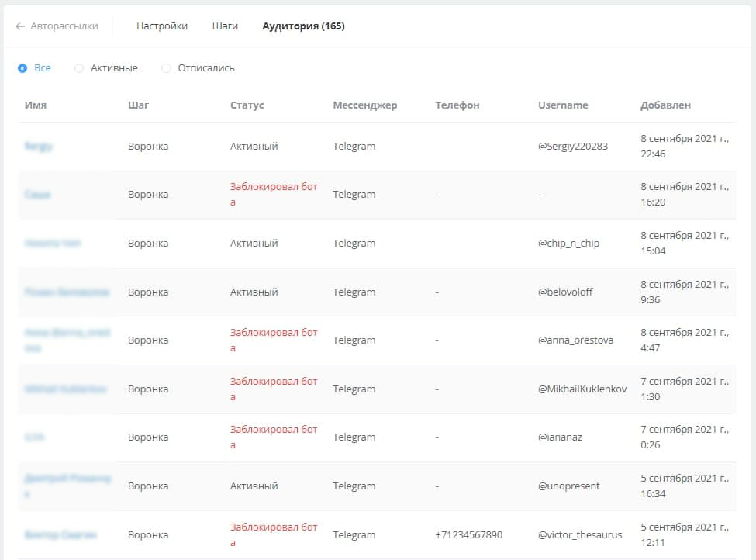Click the username @unopresent
The width and height of the screenshot is (756, 560).
coord(568,486)
